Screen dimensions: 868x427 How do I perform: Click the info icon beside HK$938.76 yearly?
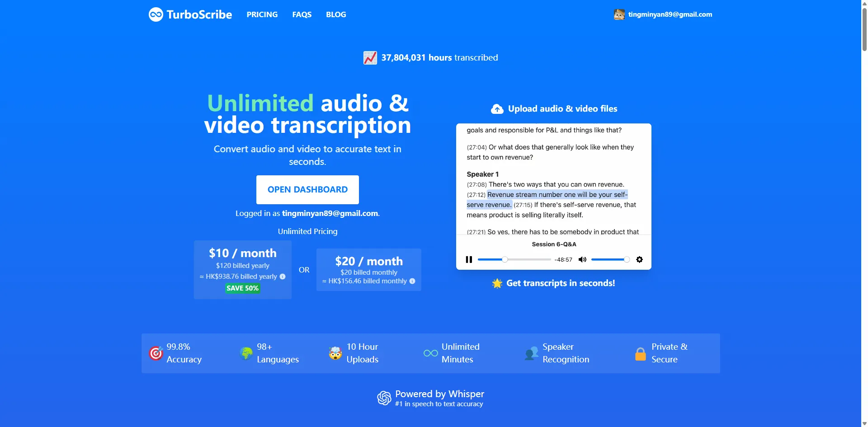(x=283, y=277)
